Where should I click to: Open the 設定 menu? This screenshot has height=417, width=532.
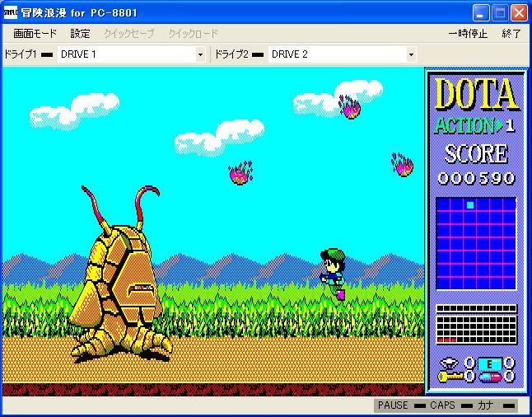pyautogui.click(x=81, y=34)
